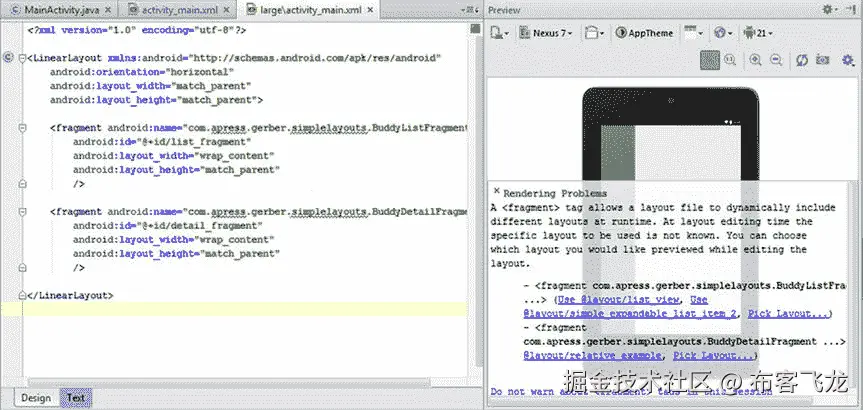Open the screen orientation dropdown
The height and width of the screenshot is (410, 863).
pyautogui.click(x=594, y=33)
